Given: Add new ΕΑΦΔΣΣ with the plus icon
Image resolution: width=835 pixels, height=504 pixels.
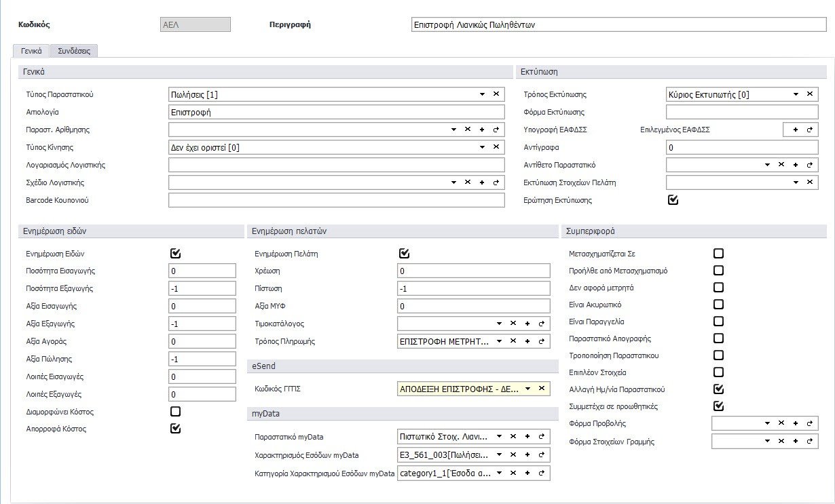Looking at the screenshot, I should [x=796, y=130].
